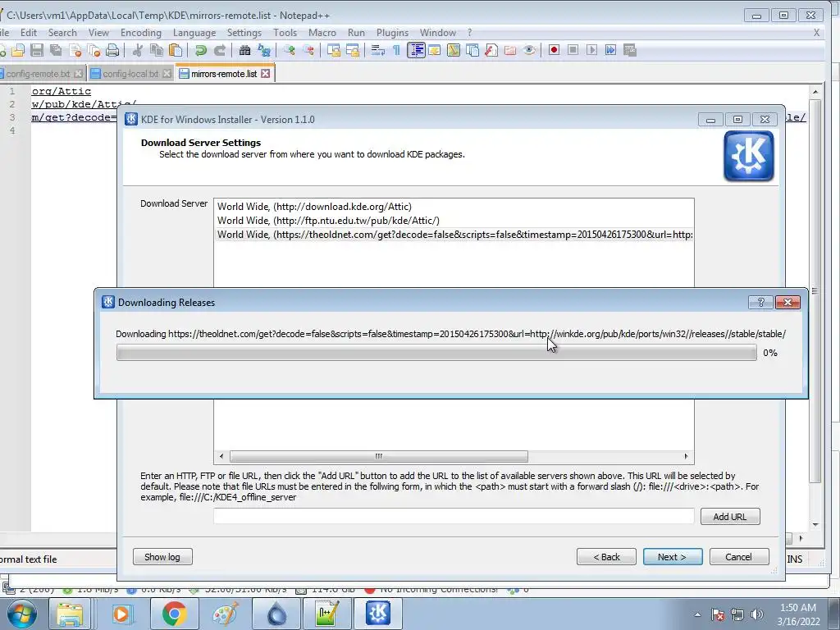Click the Cancel button in installer
Image resolution: width=840 pixels, height=630 pixels.
(739, 557)
